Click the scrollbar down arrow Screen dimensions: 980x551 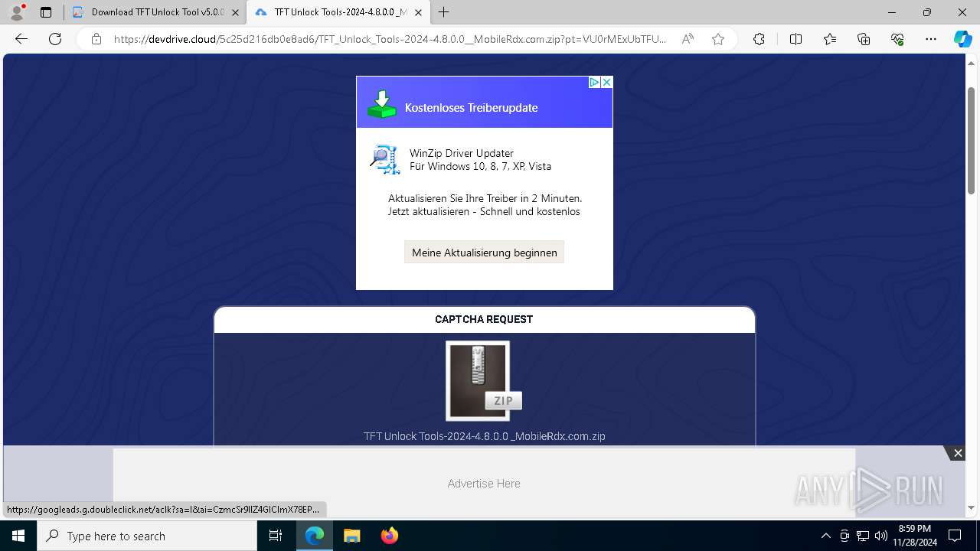(971, 507)
